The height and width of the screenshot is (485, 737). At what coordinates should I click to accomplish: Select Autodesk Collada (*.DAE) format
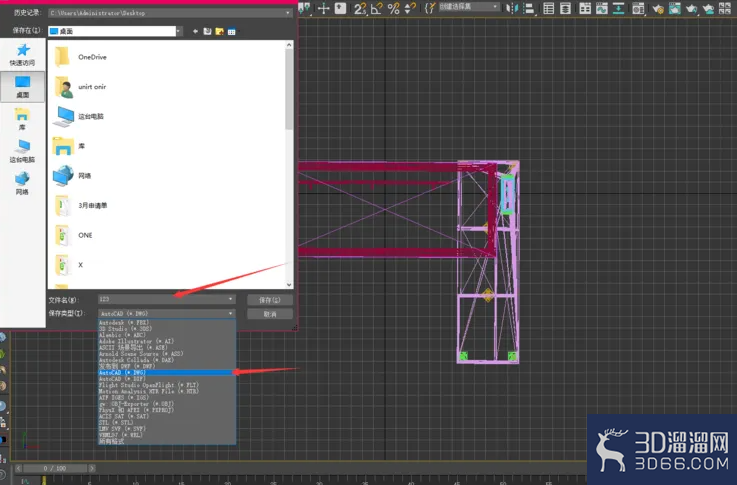pyautogui.click(x=166, y=360)
